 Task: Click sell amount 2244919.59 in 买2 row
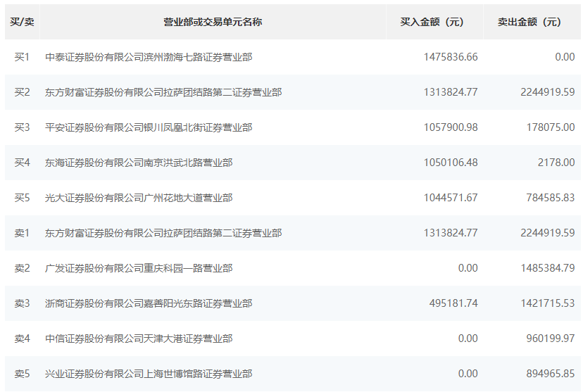point(548,92)
